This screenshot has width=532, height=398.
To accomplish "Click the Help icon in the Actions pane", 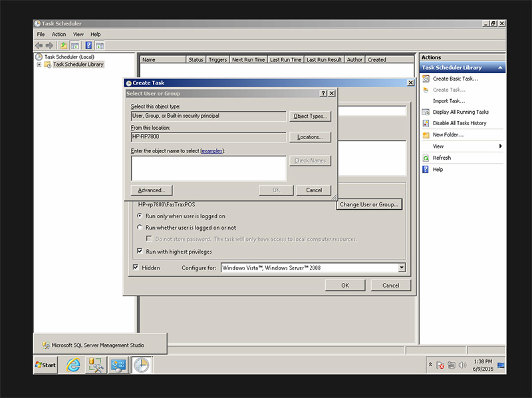I will click(x=426, y=170).
